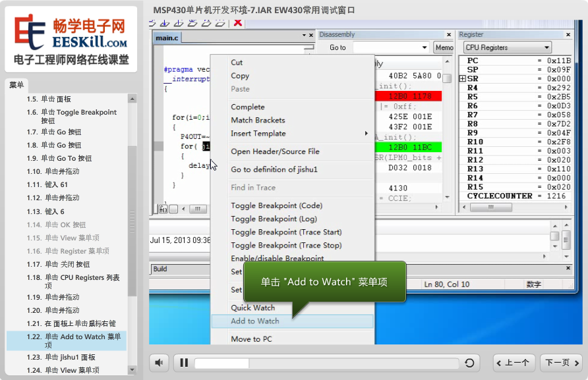This screenshot has height=380, width=588.
Task: Click the square icon beside f() icon
Action: (x=173, y=209)
